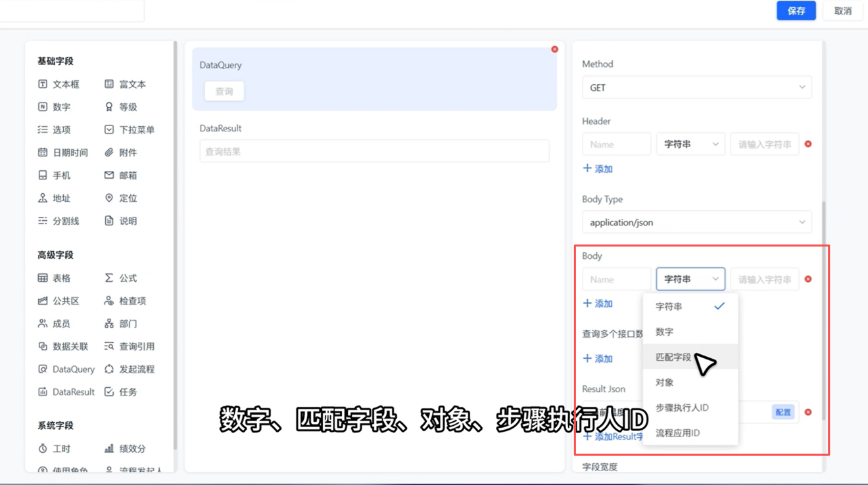
Task: Choose the DataResult field in sidebar
Action: pyautogui.click(x=66, y=392)
